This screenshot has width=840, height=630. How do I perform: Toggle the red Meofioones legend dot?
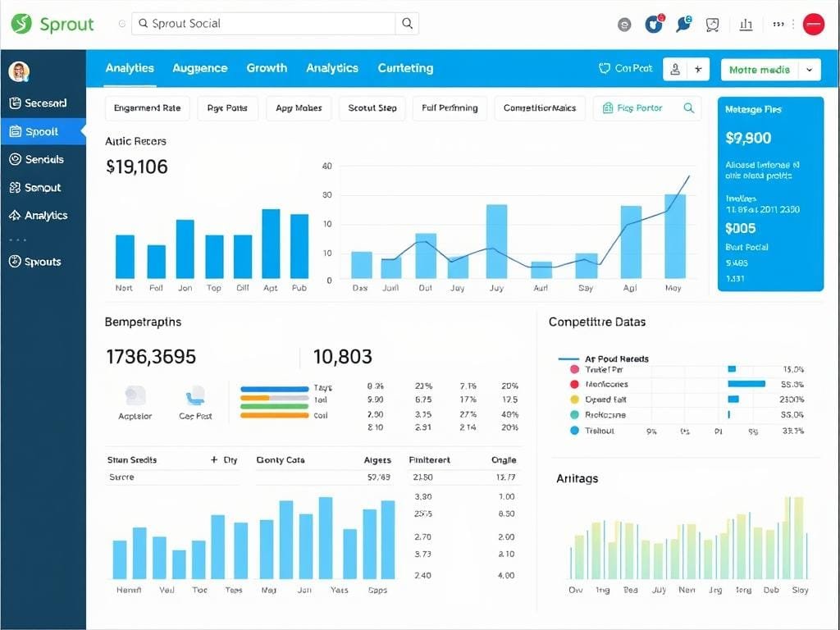pos(574,384)
